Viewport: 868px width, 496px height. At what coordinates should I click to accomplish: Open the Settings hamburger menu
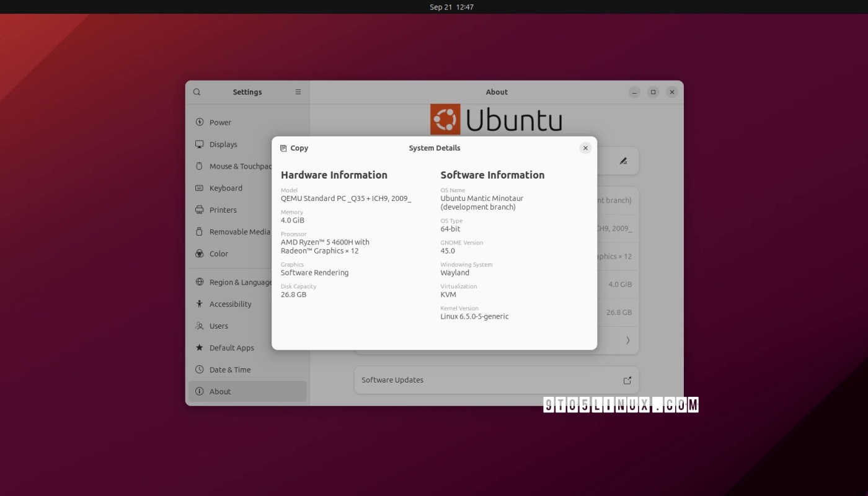[x=298, y=92]
